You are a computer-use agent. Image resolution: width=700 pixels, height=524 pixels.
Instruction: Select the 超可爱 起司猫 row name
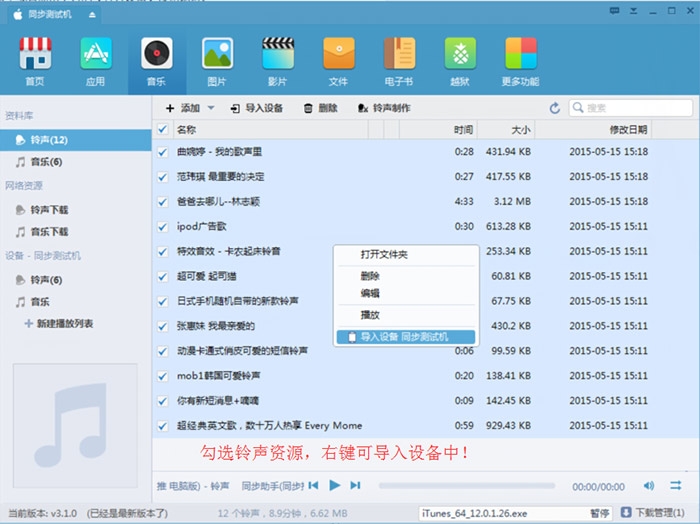tap(207, 277)
